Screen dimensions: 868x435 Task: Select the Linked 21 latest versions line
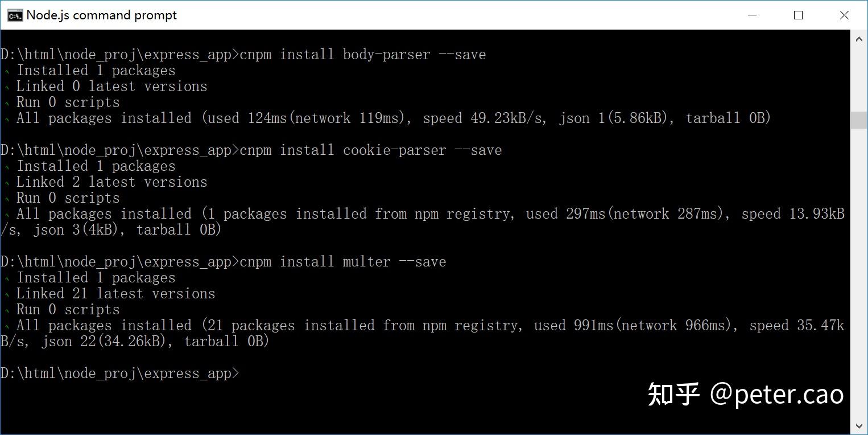point(114,293)
